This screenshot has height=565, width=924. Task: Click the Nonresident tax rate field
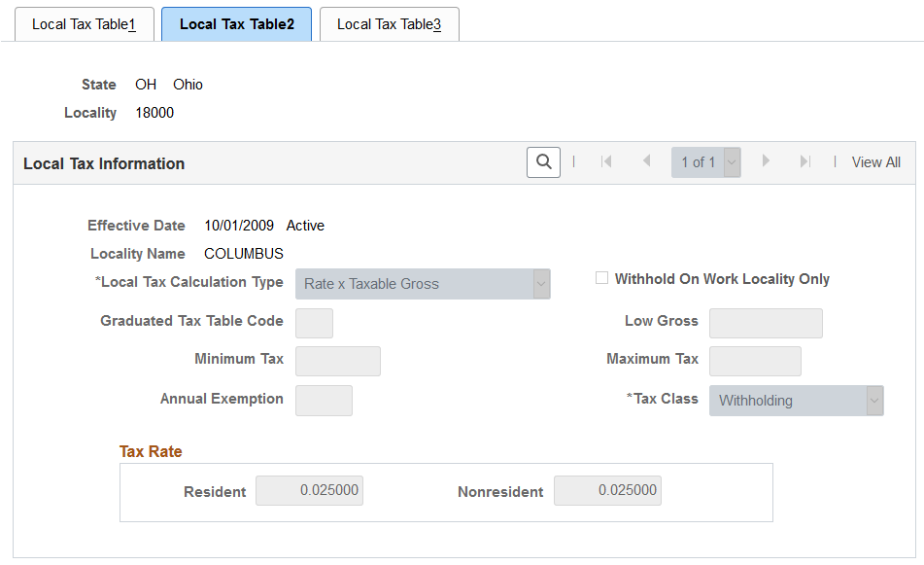click(607, 491)
